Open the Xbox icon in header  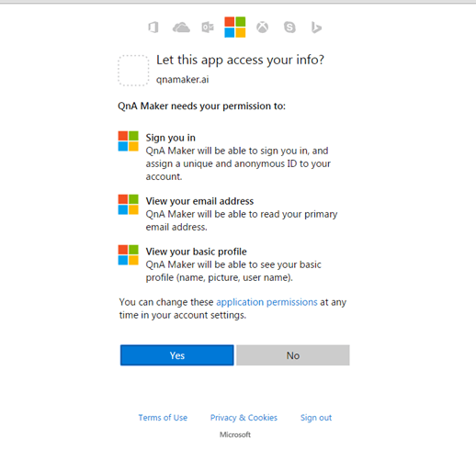point(263,28)
